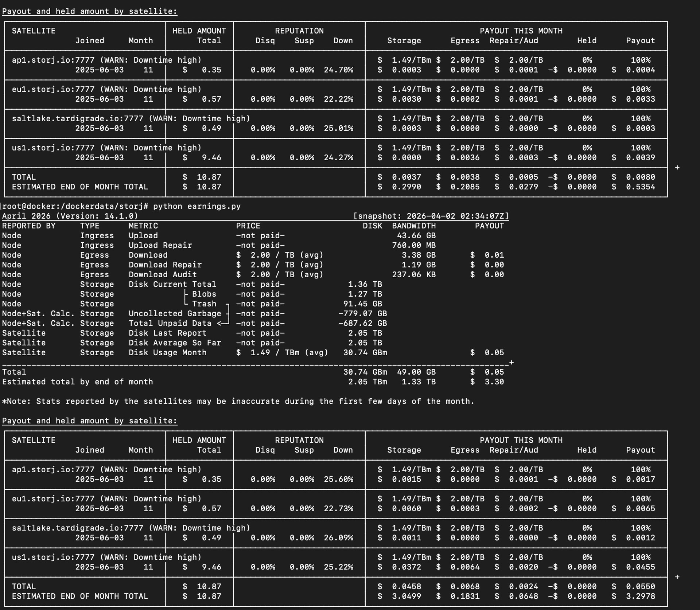Image resolution: width=700 pixels, height=610 pixels.
Task: Click the Download Audit 237.06 KB bandwidth
Action: coord(414,274)
